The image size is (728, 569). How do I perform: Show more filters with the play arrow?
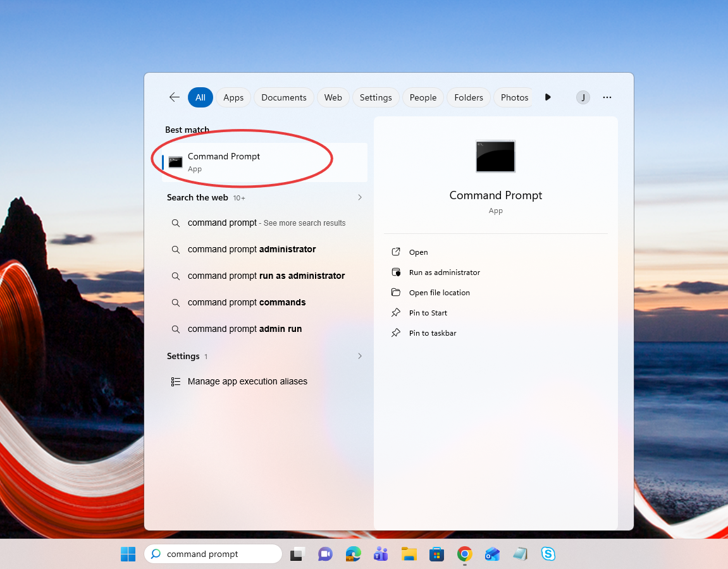pos(548,97)
